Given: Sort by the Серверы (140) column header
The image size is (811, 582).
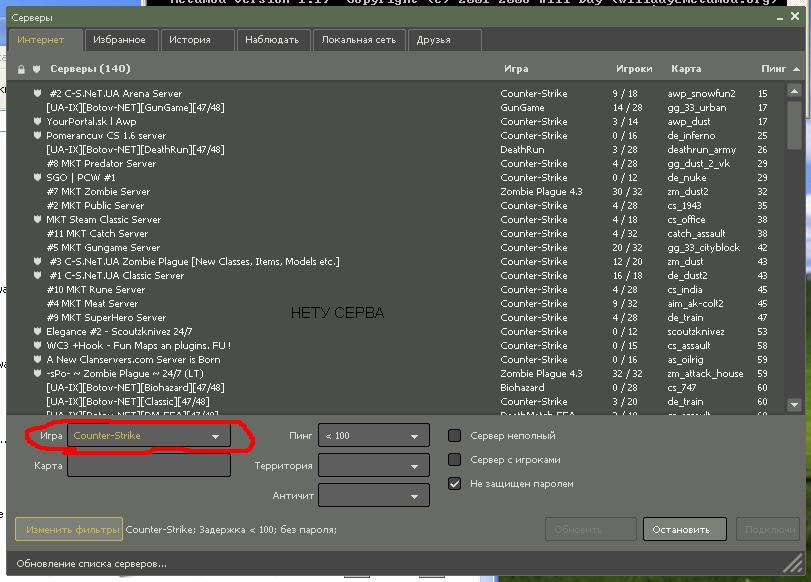Looking at the screenshot, I should (90, 68).
